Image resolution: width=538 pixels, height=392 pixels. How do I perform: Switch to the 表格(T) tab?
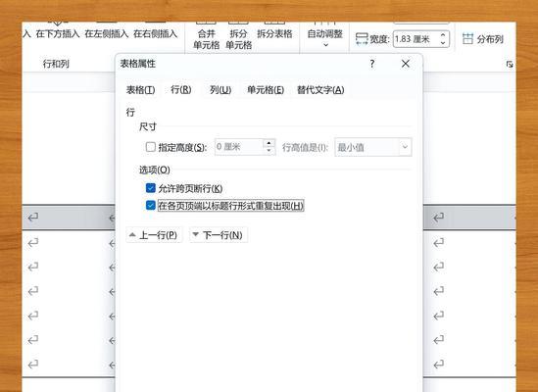141,90
